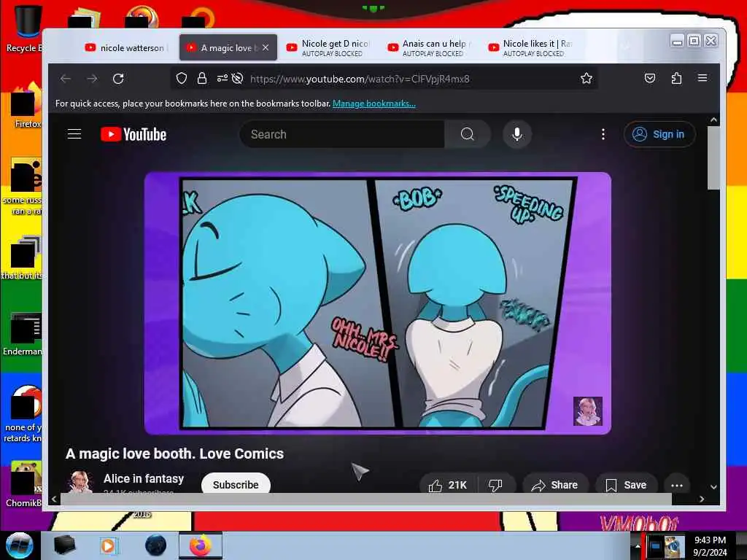Click the horizontal scrollbar thumb
The image size is (747, 560).
(366, 499)
